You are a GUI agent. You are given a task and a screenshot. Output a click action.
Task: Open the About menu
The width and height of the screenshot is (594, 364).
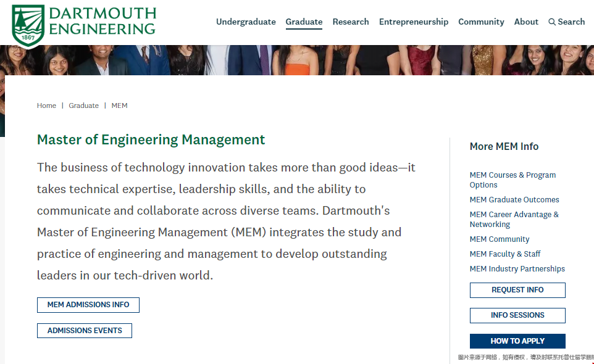pos(526,22)
